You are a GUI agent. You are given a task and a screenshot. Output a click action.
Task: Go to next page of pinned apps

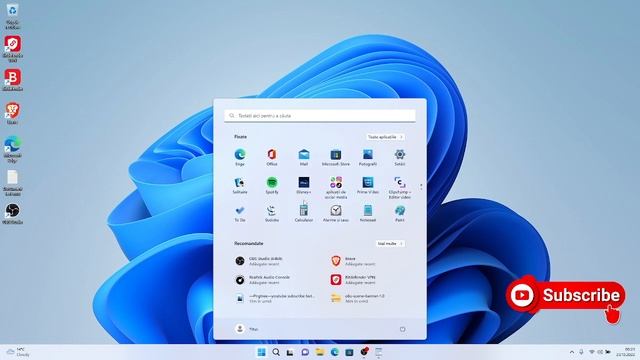421,188
